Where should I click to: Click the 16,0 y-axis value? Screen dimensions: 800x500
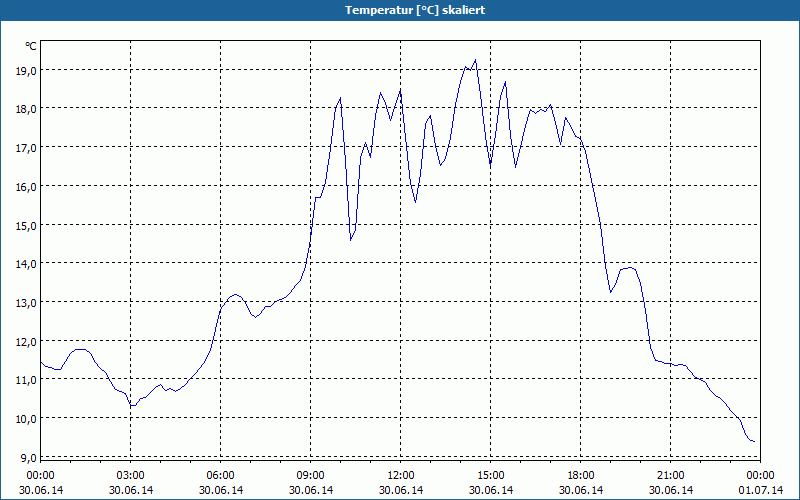[x=26, y=187]
